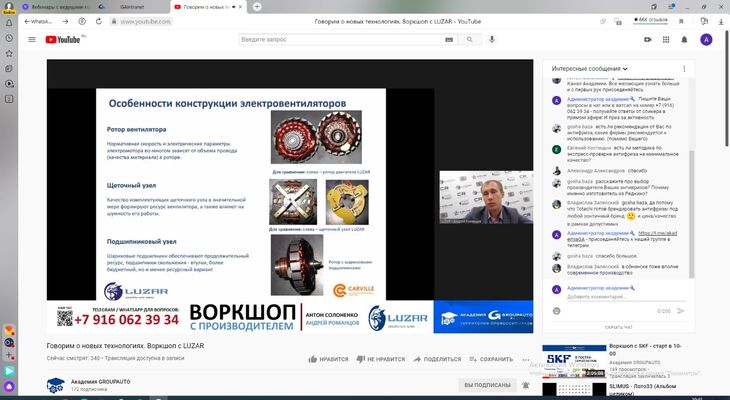Focus the YouTube search query field
This screenshot has height=400, width=730.
click(x=341, y=40)
